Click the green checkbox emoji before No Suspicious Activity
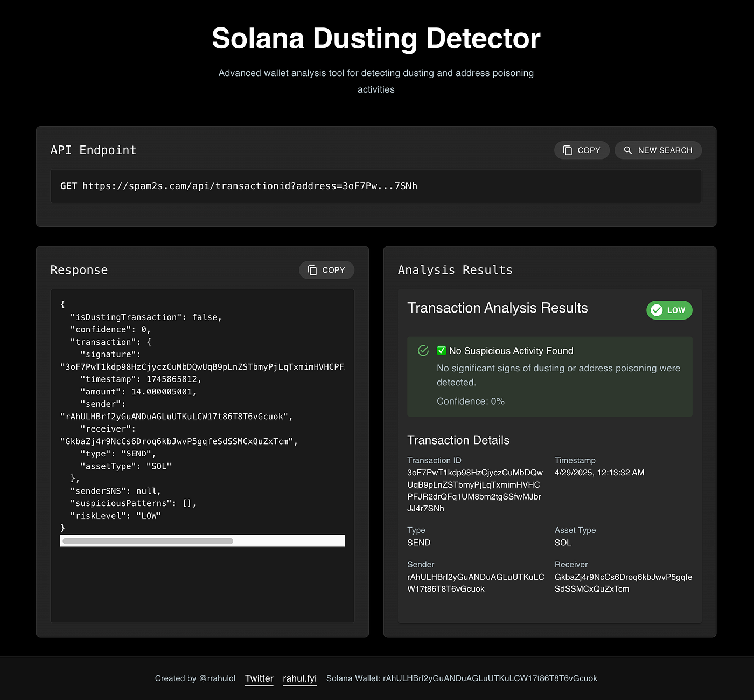This screenshot has height=700, width=754. click(x=442, y=351)
